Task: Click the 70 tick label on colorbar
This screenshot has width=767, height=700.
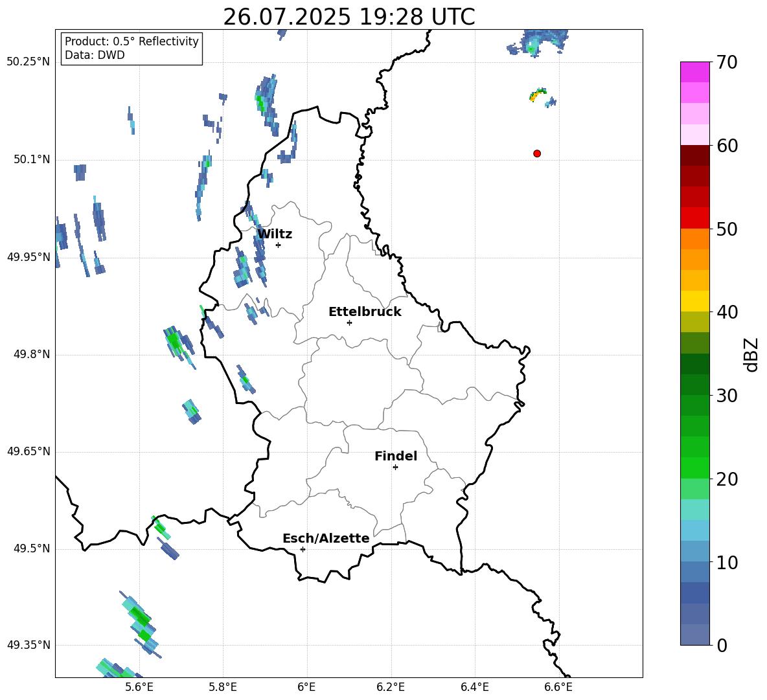Action: point(727,63)
